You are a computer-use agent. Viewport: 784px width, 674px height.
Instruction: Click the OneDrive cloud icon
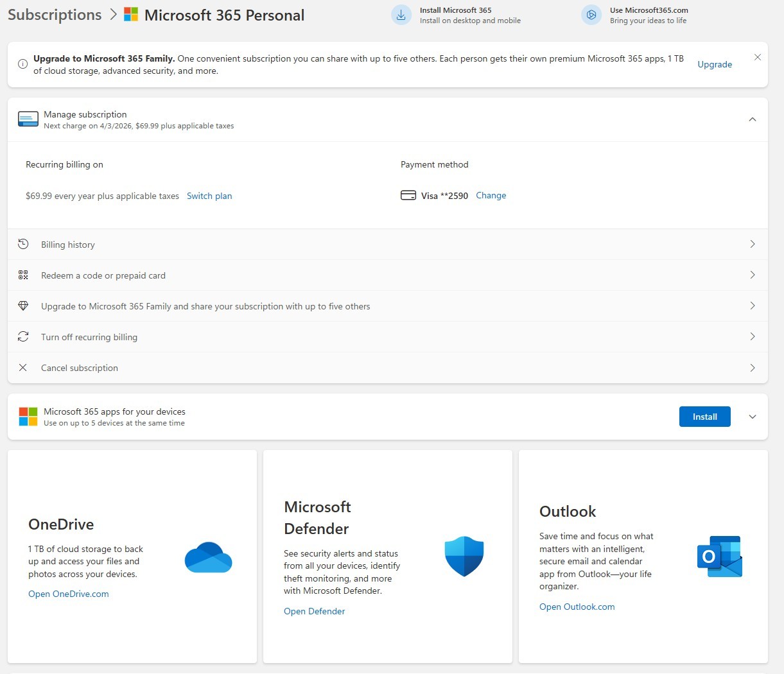pyautogui.click(x=208, y=557)
